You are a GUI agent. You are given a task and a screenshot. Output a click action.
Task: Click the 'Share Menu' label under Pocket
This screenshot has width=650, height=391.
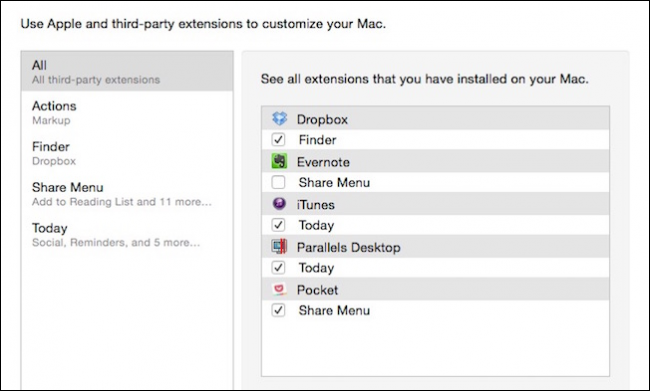click(334, 311)
